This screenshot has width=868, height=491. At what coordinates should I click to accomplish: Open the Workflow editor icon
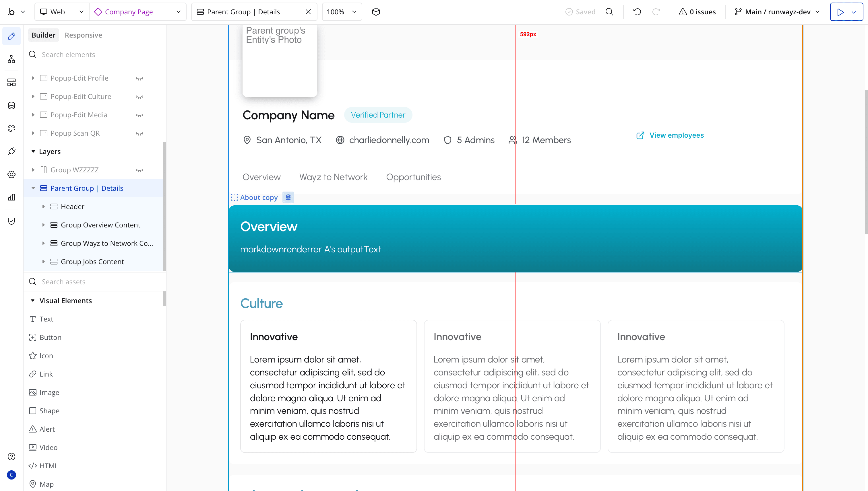click(x=11, y=59)
